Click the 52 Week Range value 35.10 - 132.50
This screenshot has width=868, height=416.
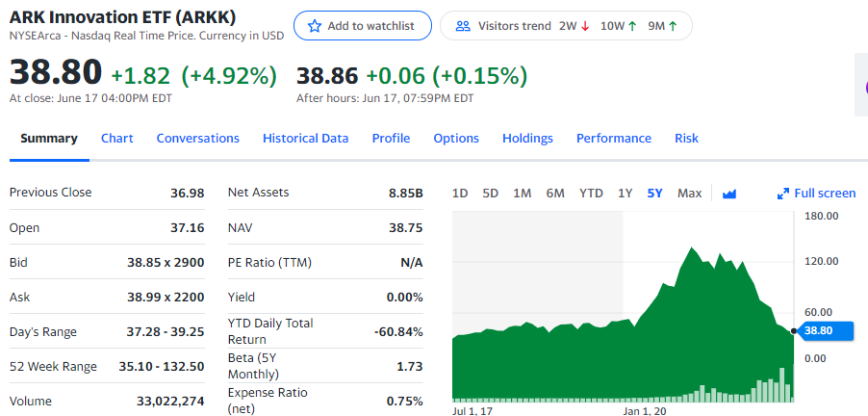click(x=162, y=367)
